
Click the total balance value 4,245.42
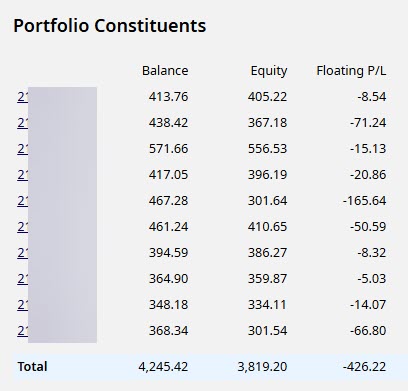tap(163, 367)
